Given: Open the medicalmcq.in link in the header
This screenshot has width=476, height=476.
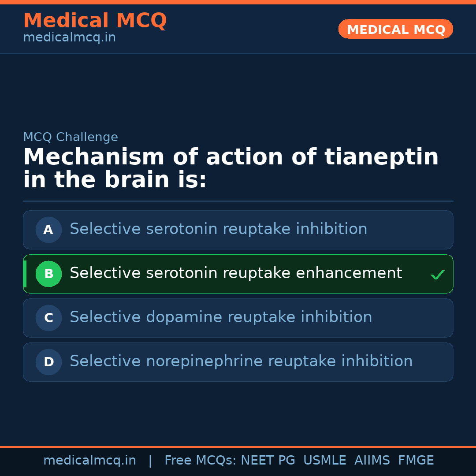Looking at the screenshot, I should pyautogui.click(x=69, y=38).
